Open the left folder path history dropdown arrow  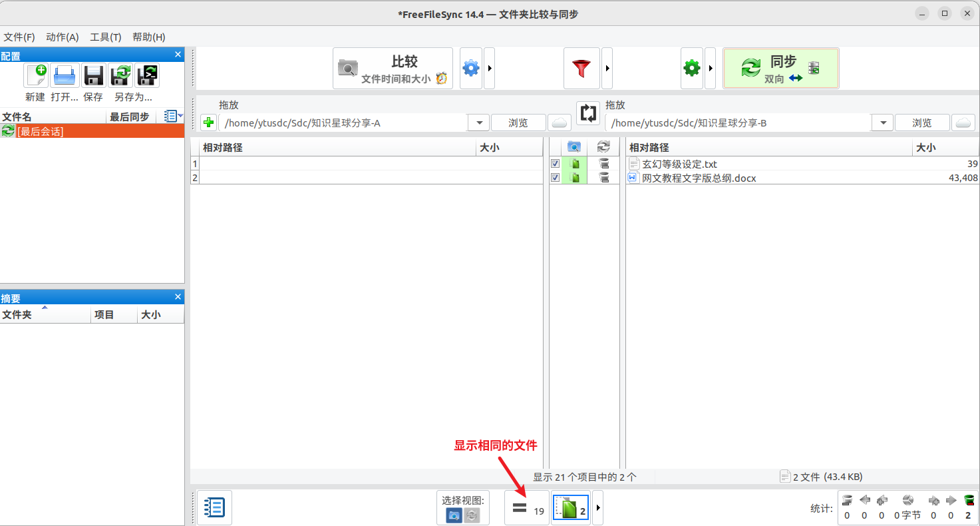(x=478, y=122)
